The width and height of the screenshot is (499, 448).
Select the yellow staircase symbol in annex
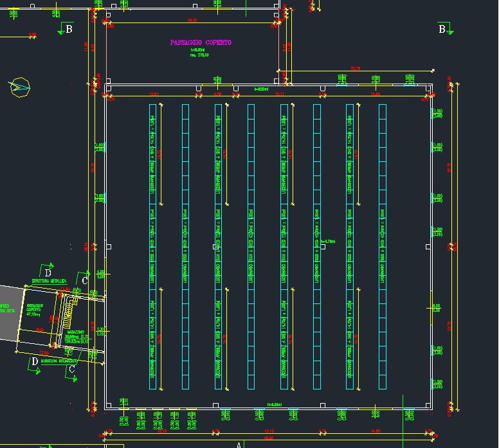pos(70,312)
